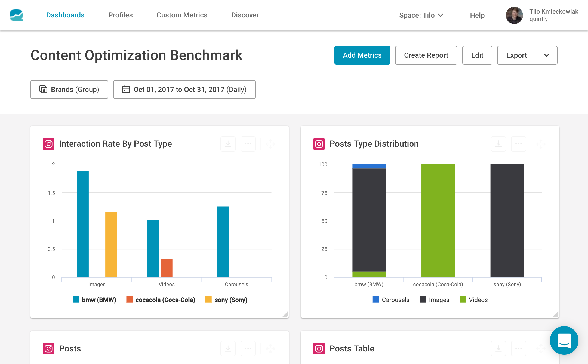Open more options for Interaction Rate chart
Viewport: 588px width, 364px height.
[248, 144]
